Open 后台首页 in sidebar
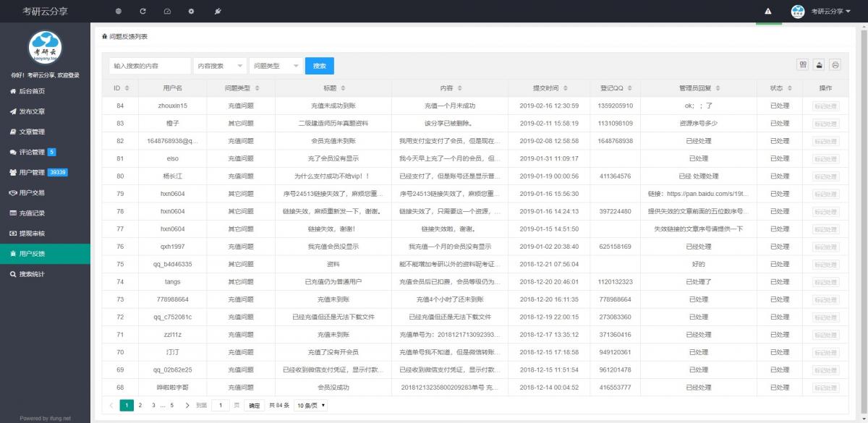Viewport: 868px width, 423px height. pyautogui.click(x=45, y=91)
